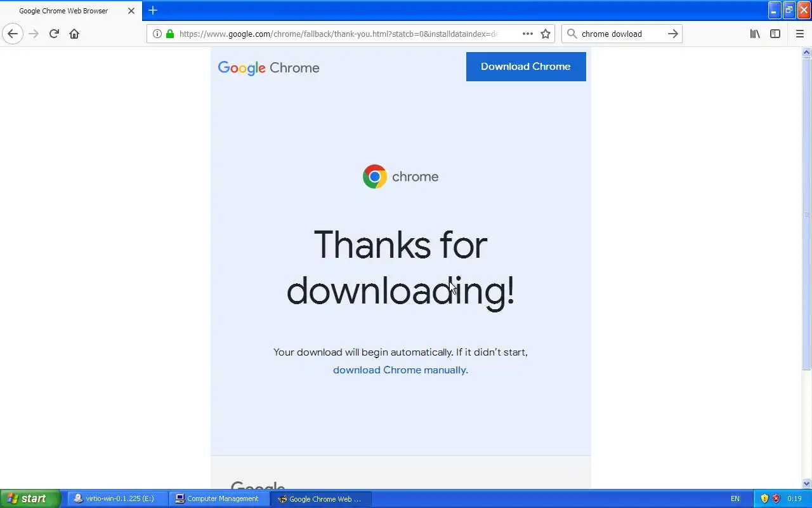
Task: Click the scrollbar down arrow
Action: tap(807, 483)
